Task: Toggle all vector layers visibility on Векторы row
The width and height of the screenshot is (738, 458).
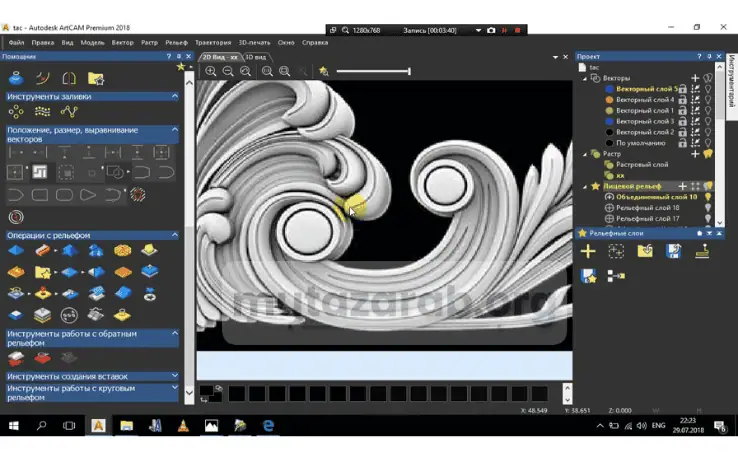Action: 707,78
